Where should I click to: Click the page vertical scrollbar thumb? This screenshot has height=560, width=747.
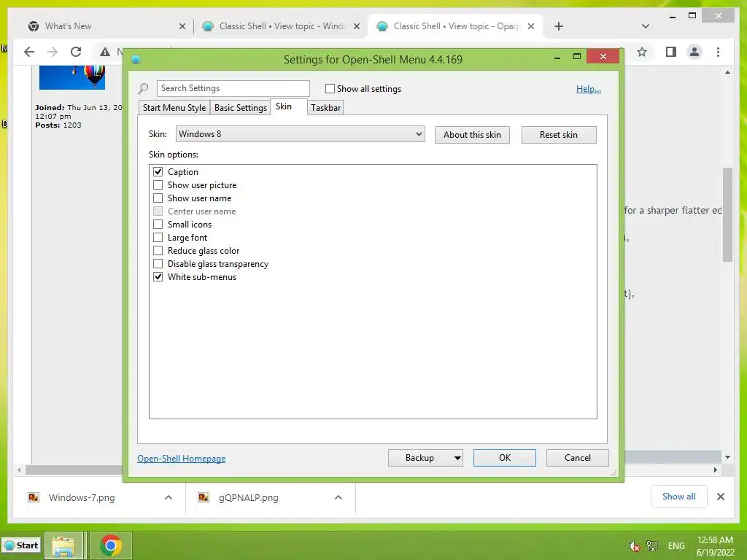click(727, 215)
